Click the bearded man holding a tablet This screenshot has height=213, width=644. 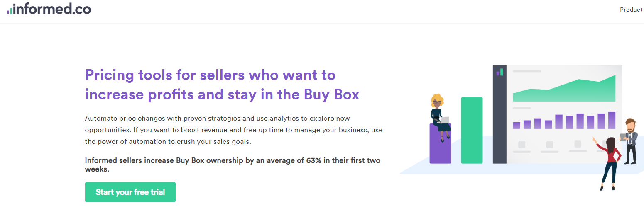[x=629, y=141]
